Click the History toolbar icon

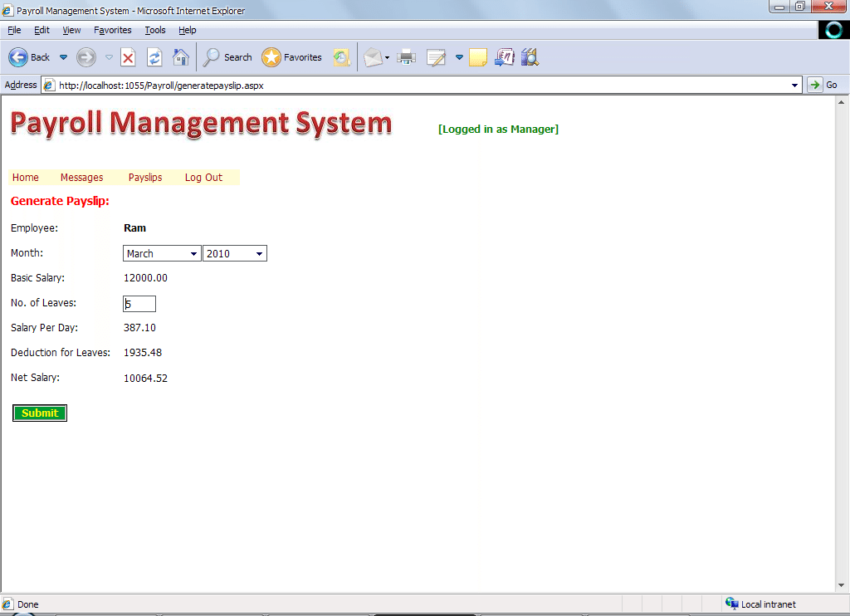pos(341,57)
